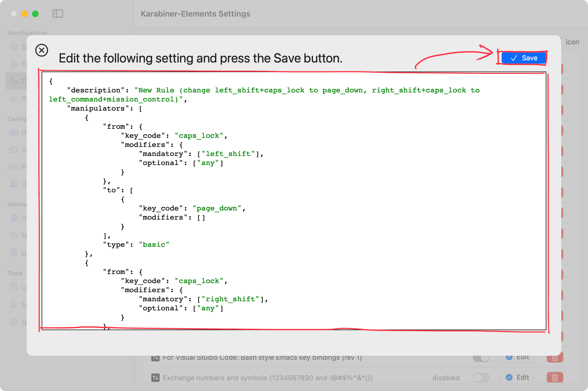
Task: Open Log via the document sidebar icon
Action: pyautogui.click(x=14, y=287)
